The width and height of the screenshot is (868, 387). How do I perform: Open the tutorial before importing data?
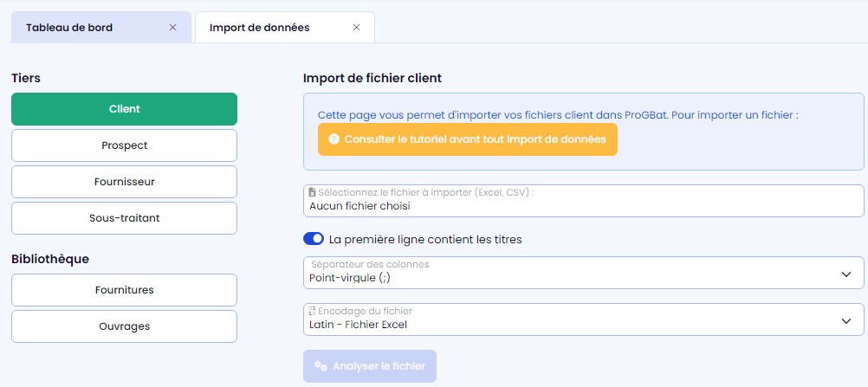(468, 139)
